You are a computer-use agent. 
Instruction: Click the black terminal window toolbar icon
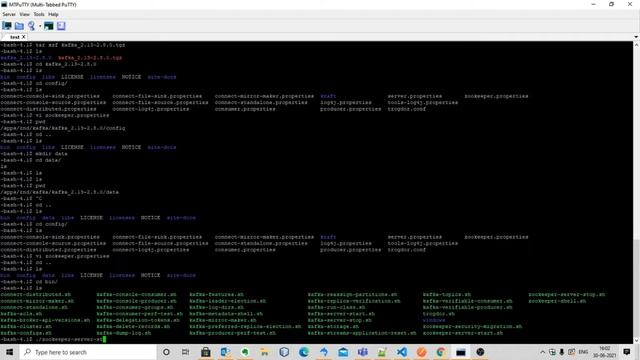(x=49, y=26)
